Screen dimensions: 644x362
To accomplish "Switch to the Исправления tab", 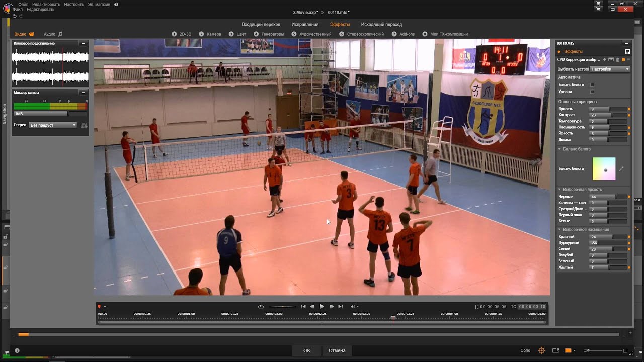I will 305,24.
